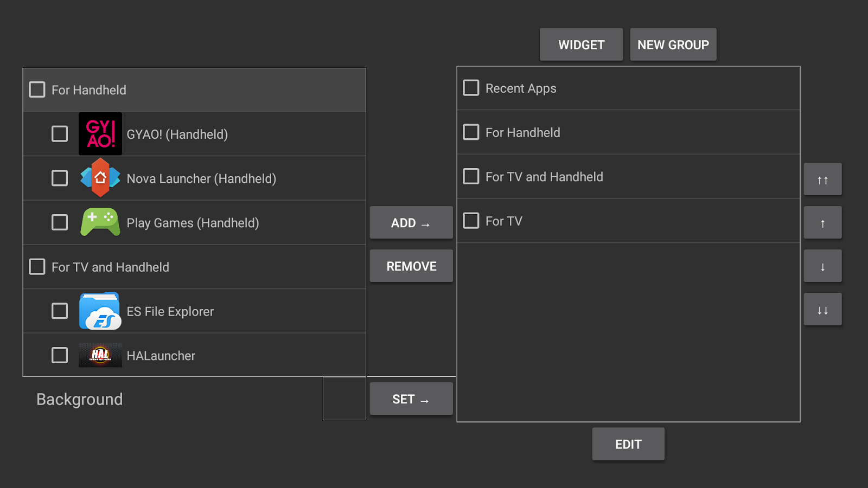Check the GYAO! (Handheld) checkbox
This screenshot has width=868, height=488.
pyautogui.click(x=60, y=134)
